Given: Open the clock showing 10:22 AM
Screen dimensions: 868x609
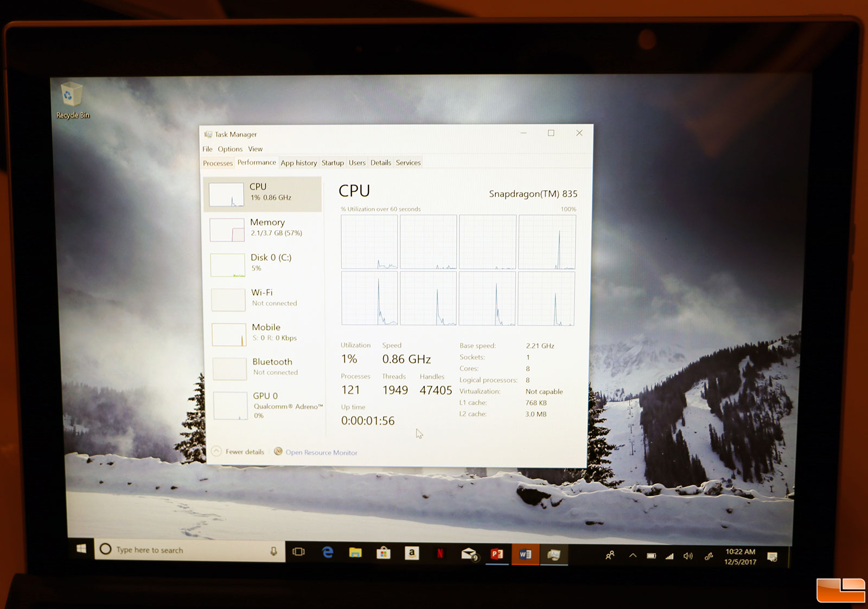Looking at the screenshot, I should 740,556.
